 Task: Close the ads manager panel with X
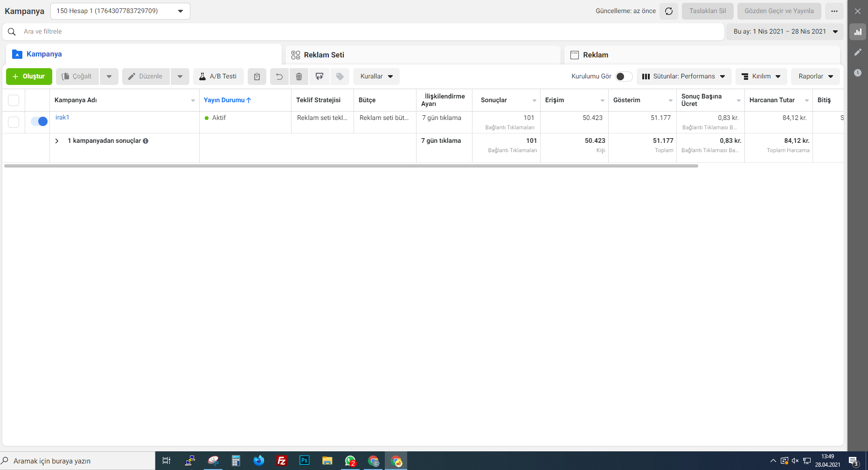tap(858, 11)
